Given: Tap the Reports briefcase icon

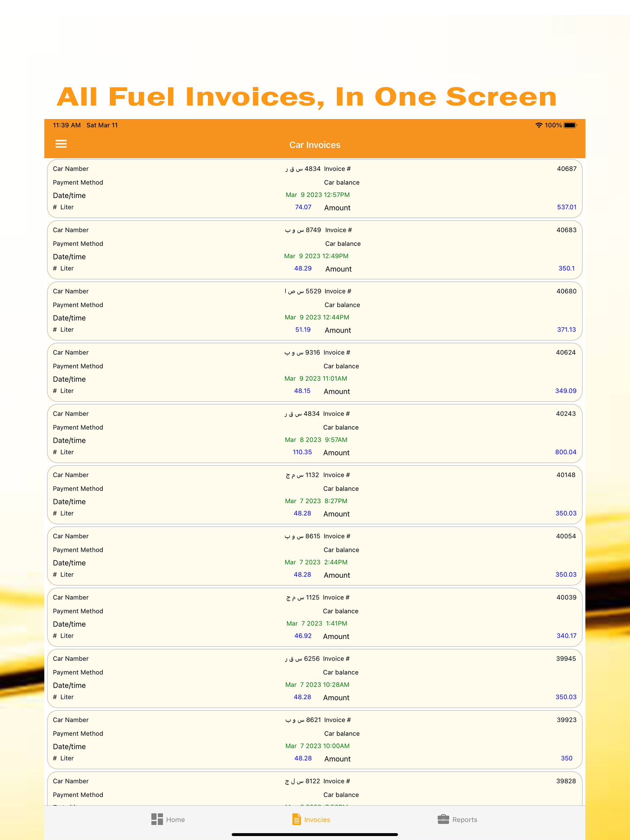Looking at the screenshot, I should pos(443,819).
